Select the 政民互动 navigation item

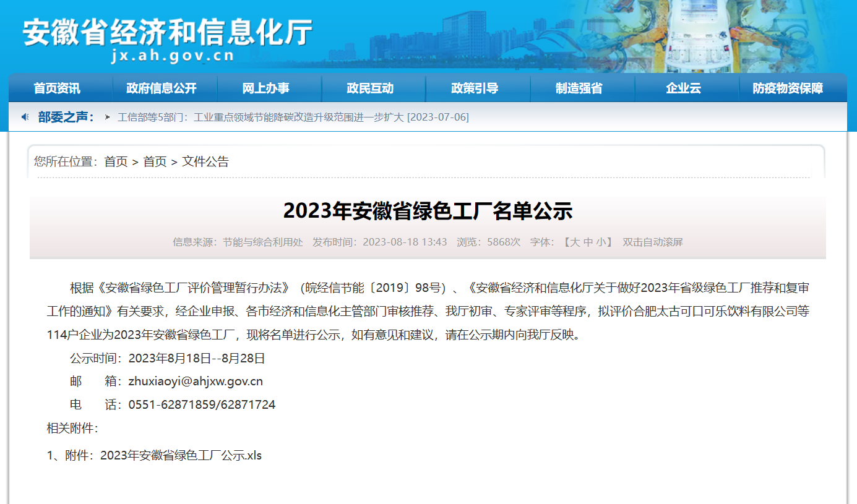click(x=370, y=88)
